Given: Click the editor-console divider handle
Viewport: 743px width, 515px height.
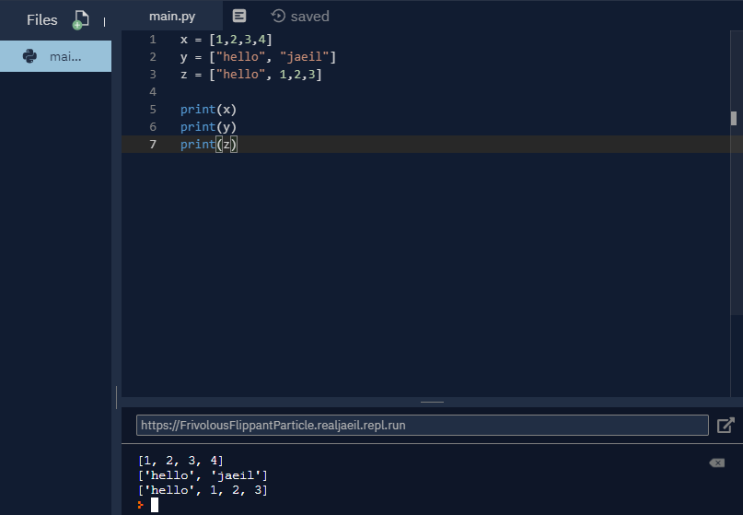Looking at the screenshot, I should pyautogui.click(x=432, y=402).
